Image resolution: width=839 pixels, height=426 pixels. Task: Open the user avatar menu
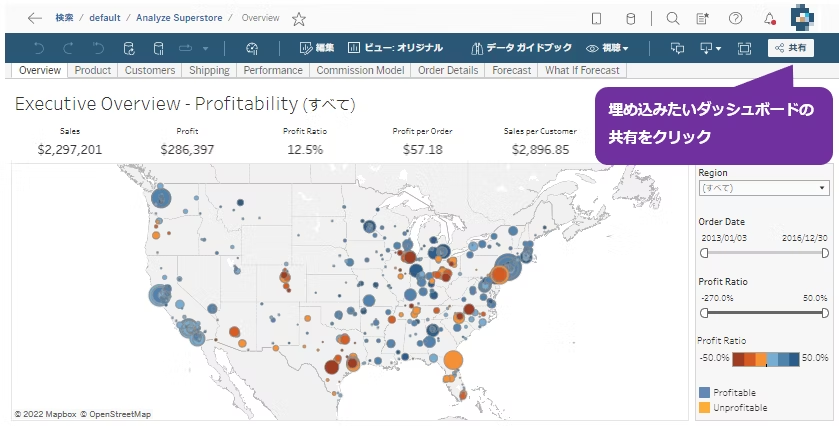click(x=802, y=18)
